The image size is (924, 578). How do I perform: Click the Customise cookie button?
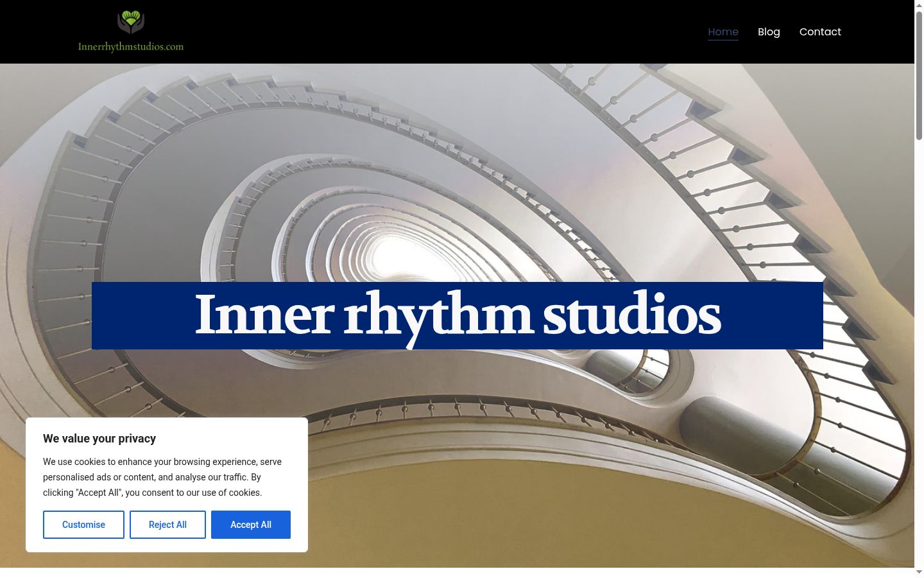click(83, 525)
